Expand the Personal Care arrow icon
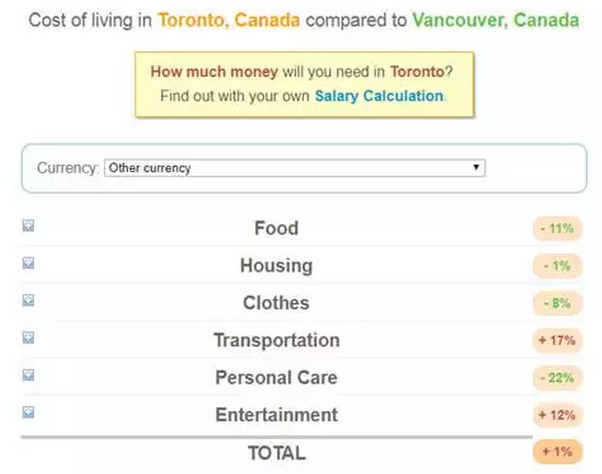The image size is (602, 474). [x=28, y=376]
